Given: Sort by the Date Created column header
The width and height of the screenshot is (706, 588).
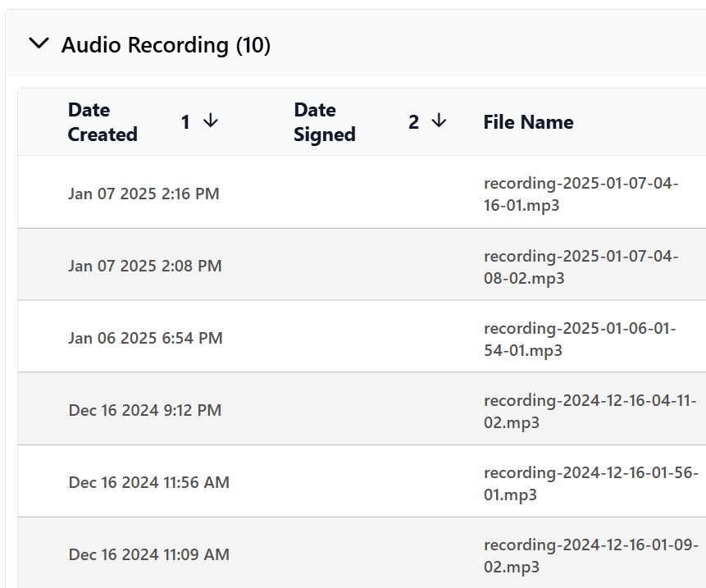Looking at the screenshot, I should [102, 122].
